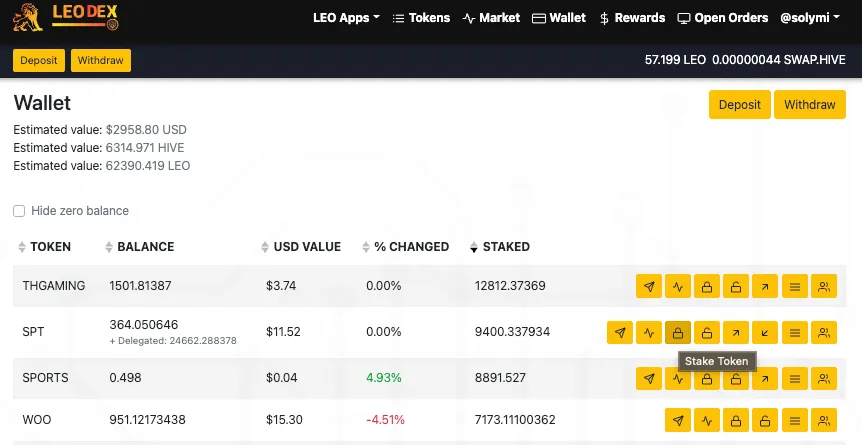Click the $2958.80 USD estimated value

pyautogui.click(x=146, y=130)
